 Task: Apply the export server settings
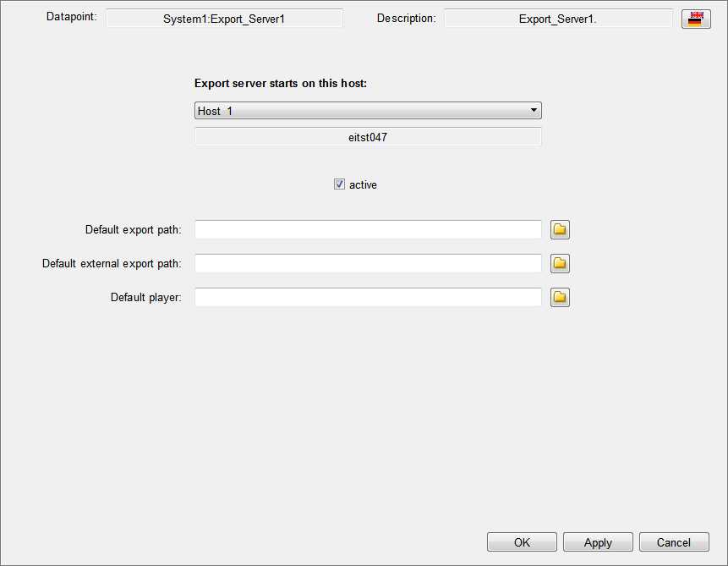click(598, 542)
